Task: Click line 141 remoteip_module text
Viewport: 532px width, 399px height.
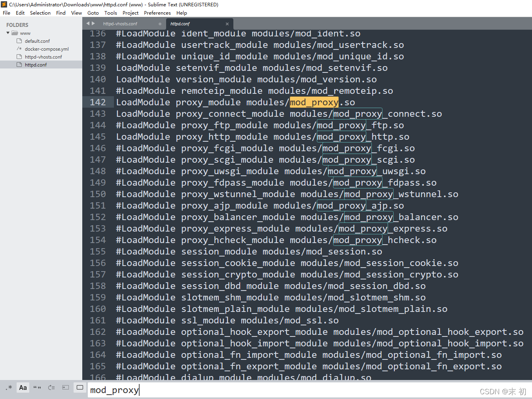Action: click(x=222, y=91)
